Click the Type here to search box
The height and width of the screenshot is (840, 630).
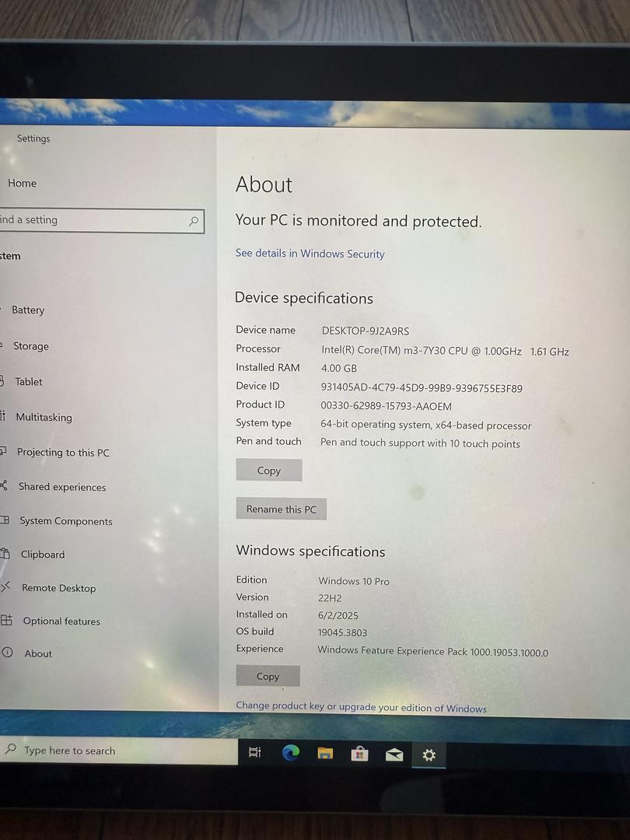point(119,751)
